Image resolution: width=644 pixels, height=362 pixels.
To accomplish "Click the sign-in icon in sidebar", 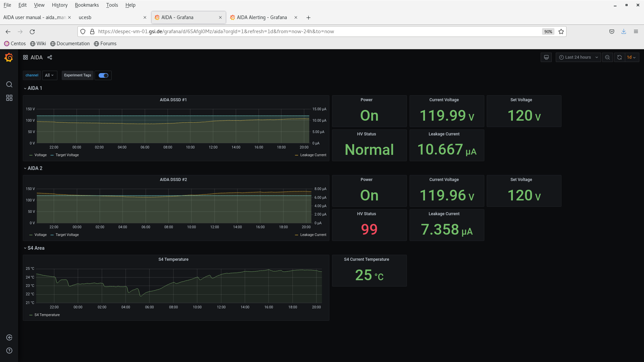I will point(9,338).
